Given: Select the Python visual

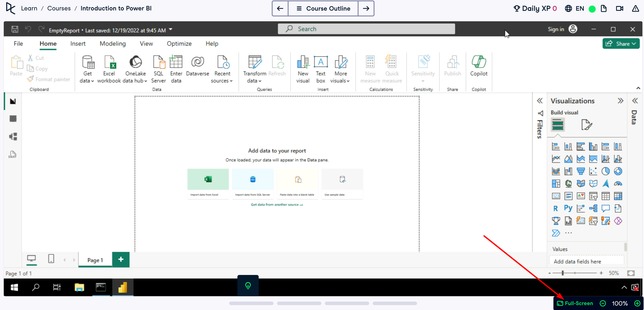Looking at the screenshot, I should click(568, 208).
